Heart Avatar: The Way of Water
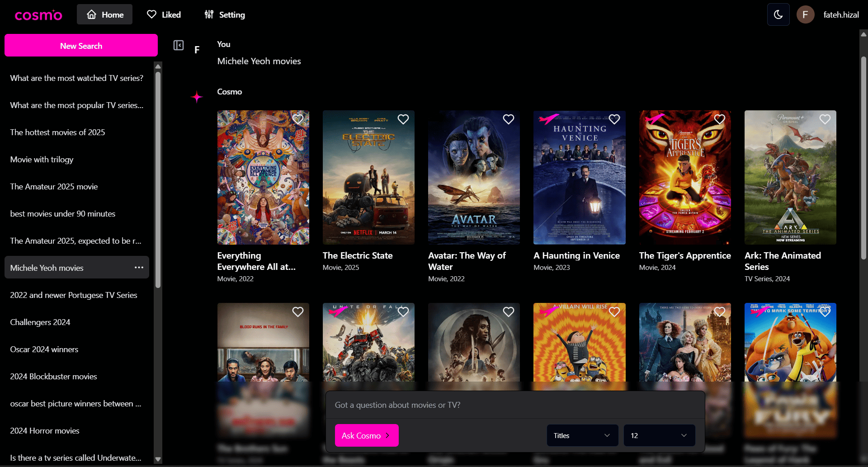The width and height of the screenshot is (868, 467). (508, 119)
